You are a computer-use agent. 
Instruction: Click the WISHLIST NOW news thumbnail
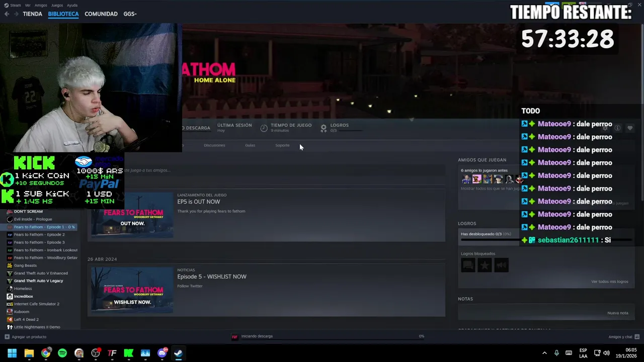pos(132,290)
